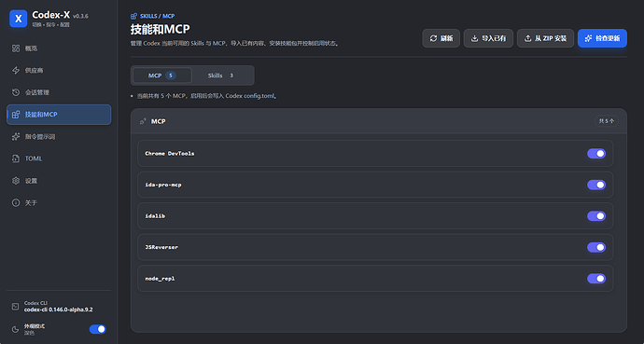Go to 概览 in the sidebar
The image size is (644, 344).
coord(59,48)
